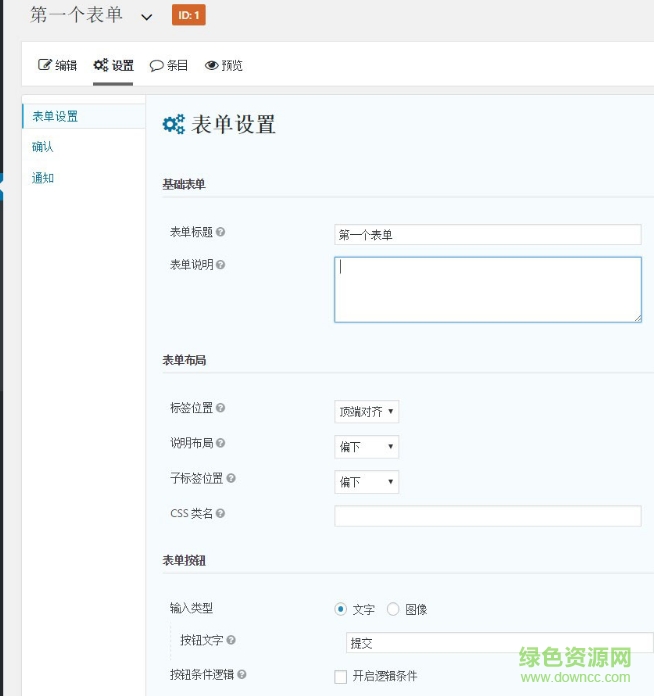Expand the 子标签位置 dropdown

(x=366, y=482)
